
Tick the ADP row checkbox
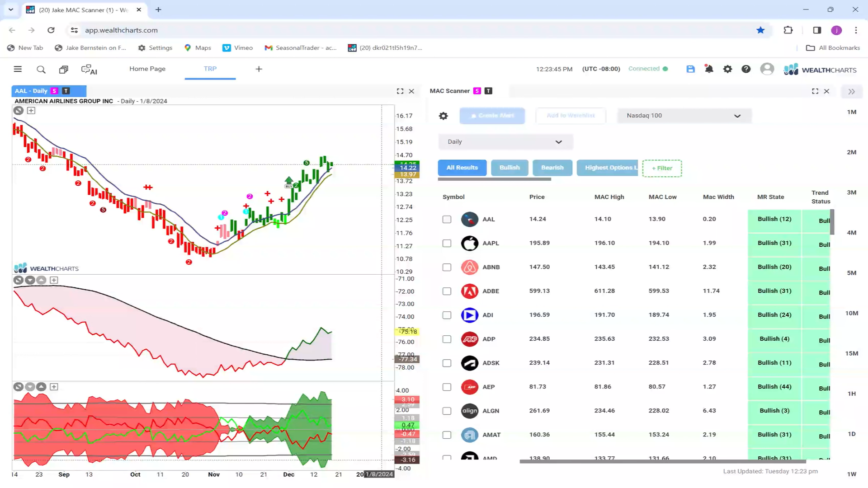click(x=447, y=339)
